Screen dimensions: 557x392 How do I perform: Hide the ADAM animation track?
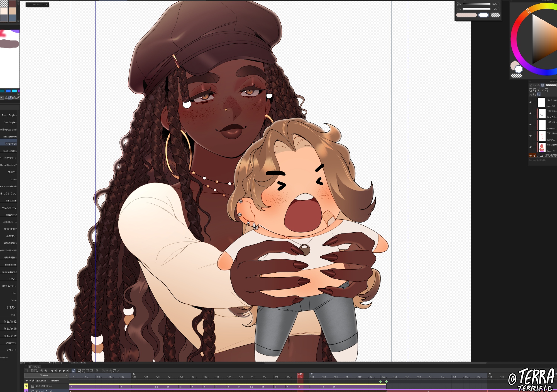coord(26,386)
